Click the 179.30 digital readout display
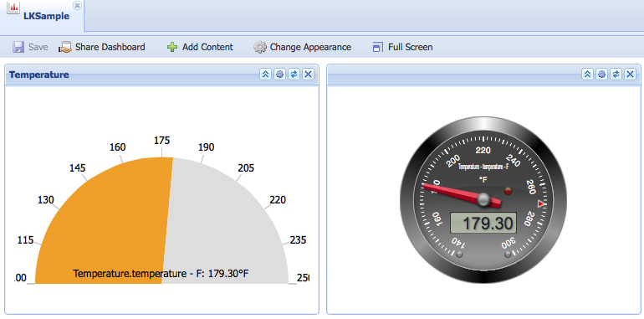The image size is (644, 319). coord(483,224)
